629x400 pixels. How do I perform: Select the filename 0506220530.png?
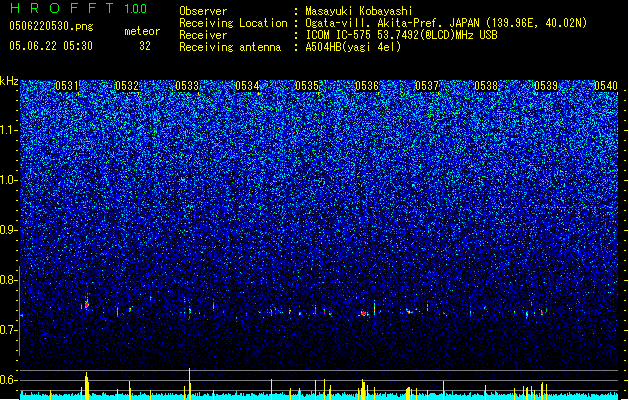point(51,26)
